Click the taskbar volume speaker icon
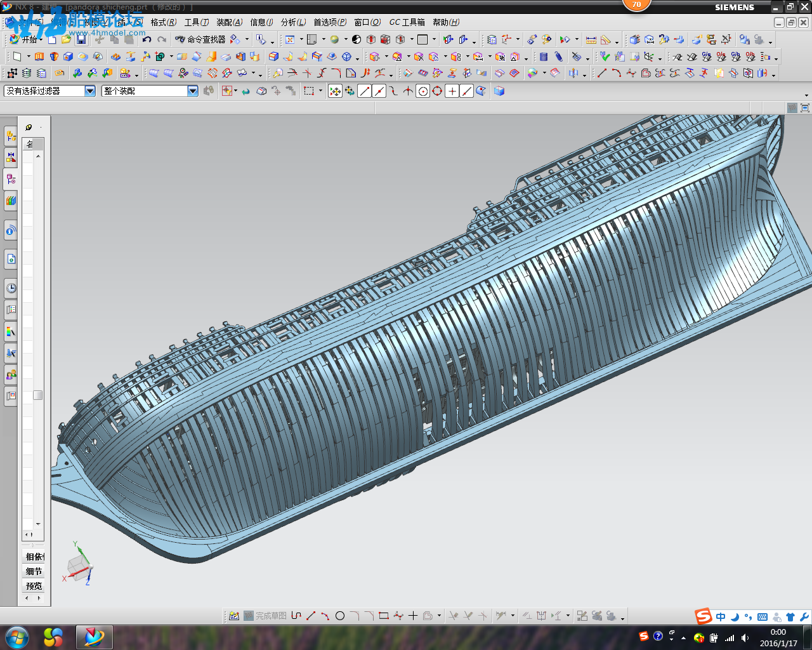The width and height of the screenshot is (812, 650). click(x=745, y=638)
